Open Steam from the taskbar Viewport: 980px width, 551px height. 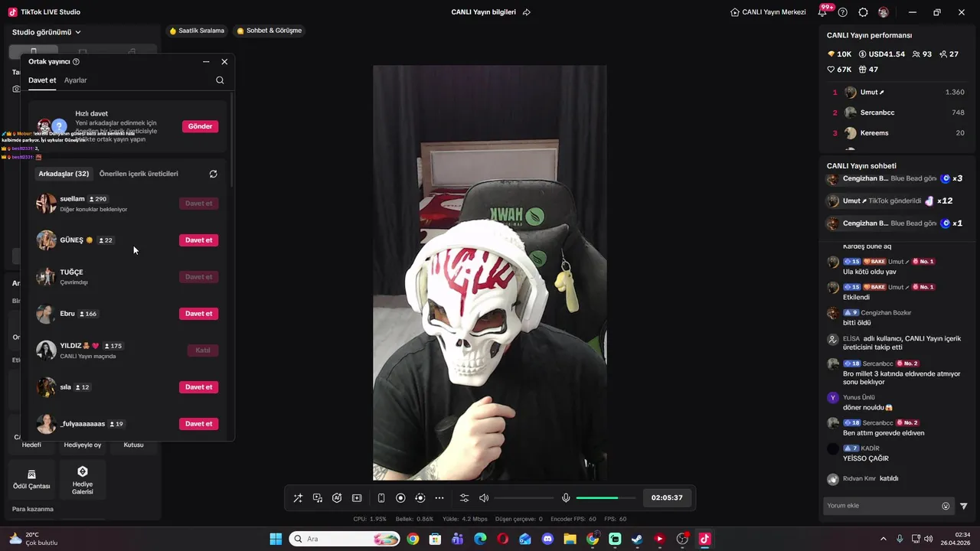click(x=637, y=539)
